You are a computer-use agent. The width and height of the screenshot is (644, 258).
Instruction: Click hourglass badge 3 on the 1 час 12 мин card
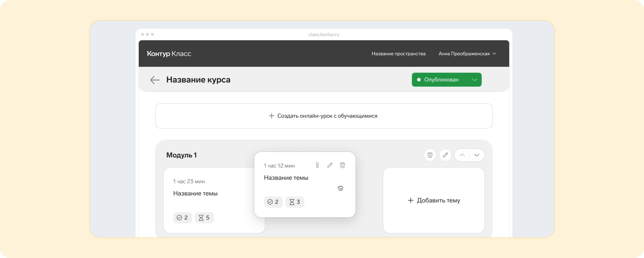tap(295, 202)
